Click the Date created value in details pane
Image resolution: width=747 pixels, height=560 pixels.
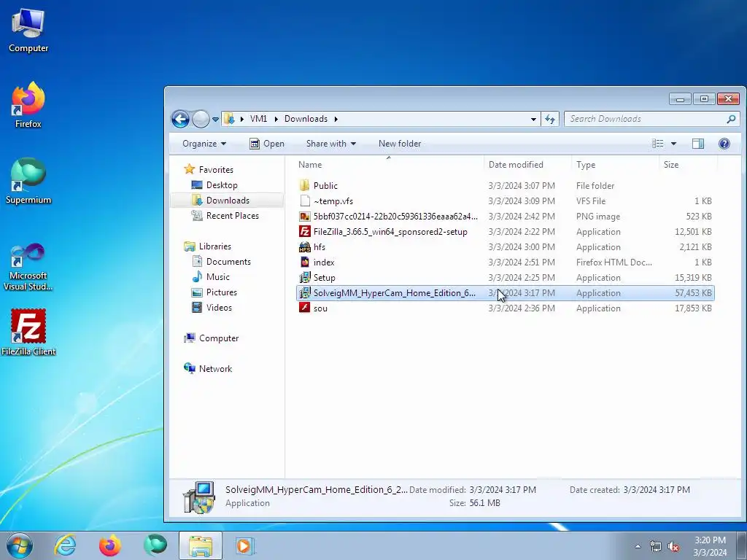[657, 489]
